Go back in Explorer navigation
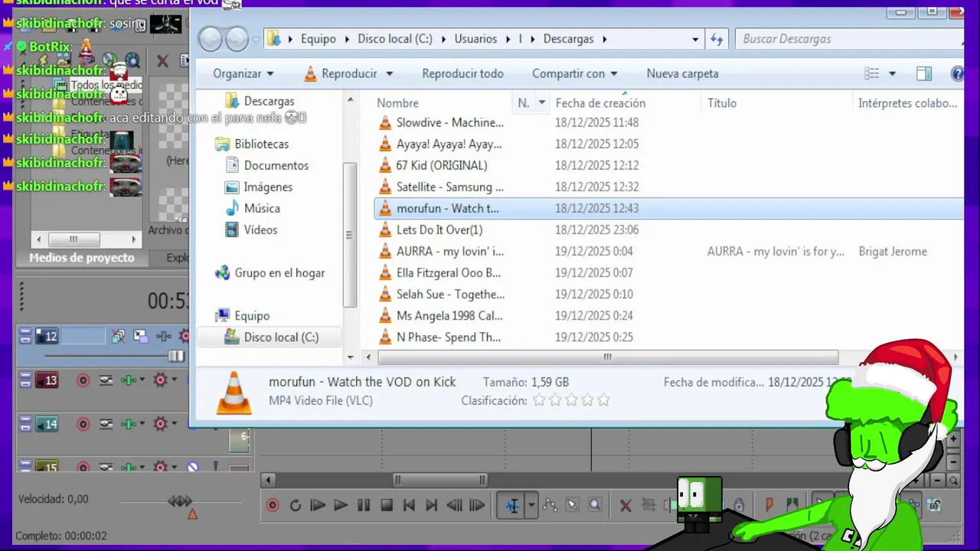The image size is (980, 551). (211, 38)
